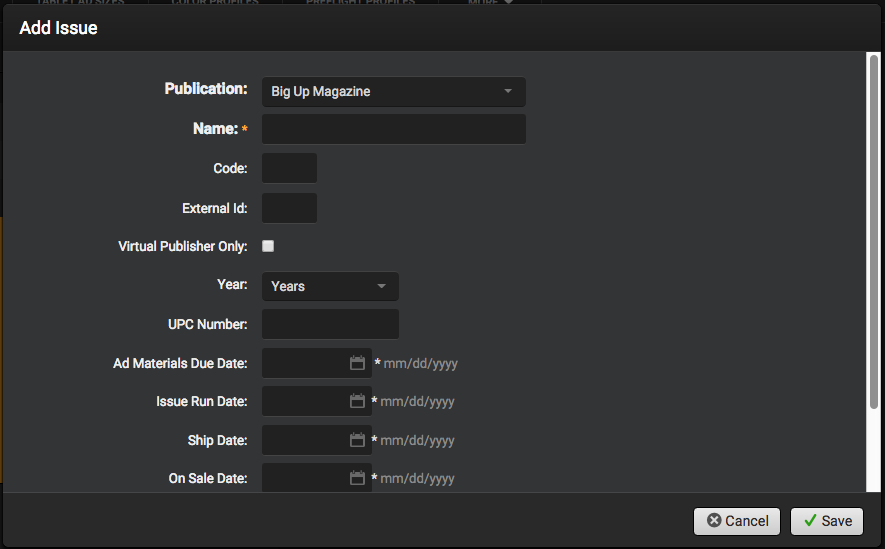Focus the Name text field
The width and height of the screenshot is (885, 549).
pyautogui.click(x=393, y=129)
